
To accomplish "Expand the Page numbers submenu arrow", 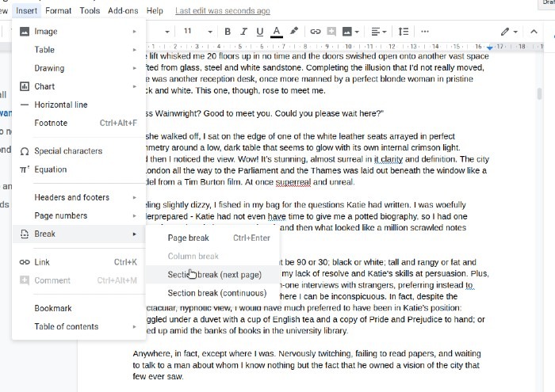I will tap(135, 215).
